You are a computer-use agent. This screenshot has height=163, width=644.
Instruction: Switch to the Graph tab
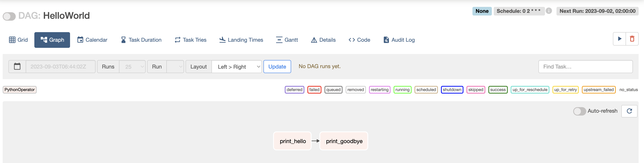(52, 40)
